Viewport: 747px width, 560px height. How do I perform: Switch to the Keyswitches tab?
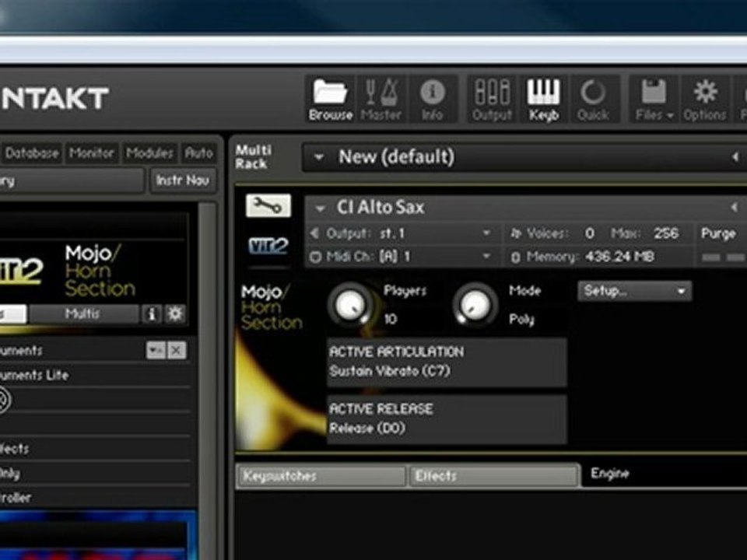321,476
